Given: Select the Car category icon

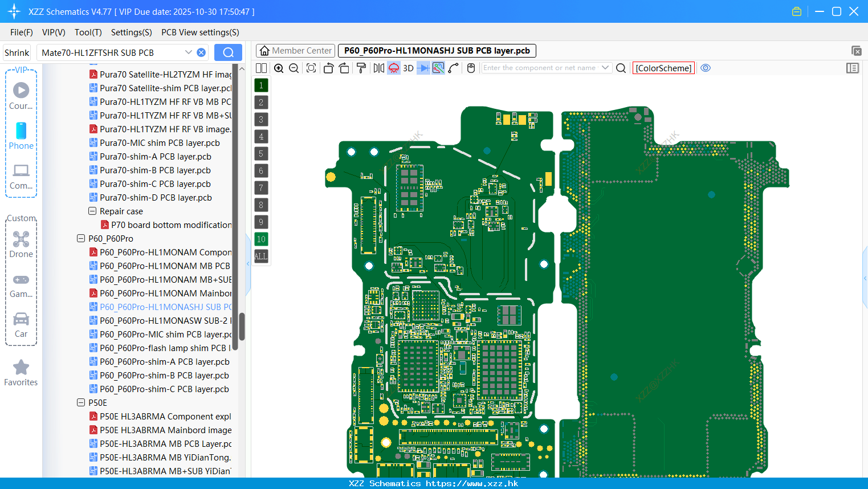Looking at the screenshot, I should click(21, 325).
